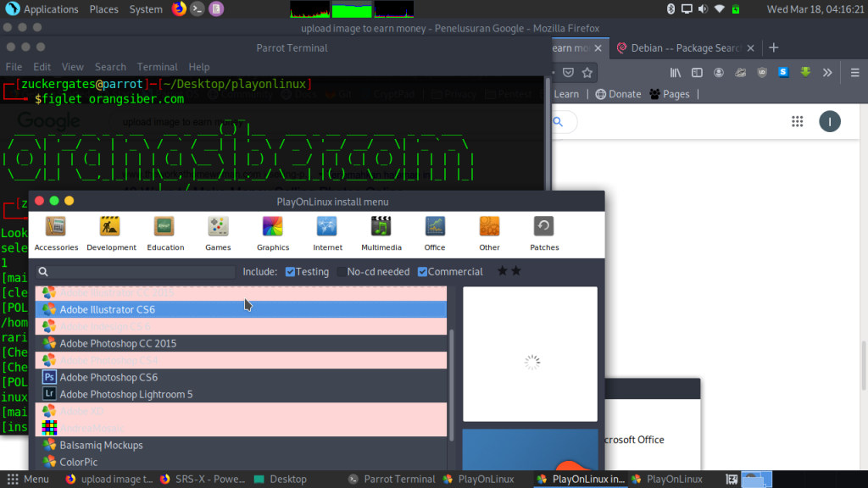Select Adobe Photoshop Lightroom 5 entry
Image resolution: width=868 pixels, height=488 pixels.
pyautogui.click(x=241, y=394)
